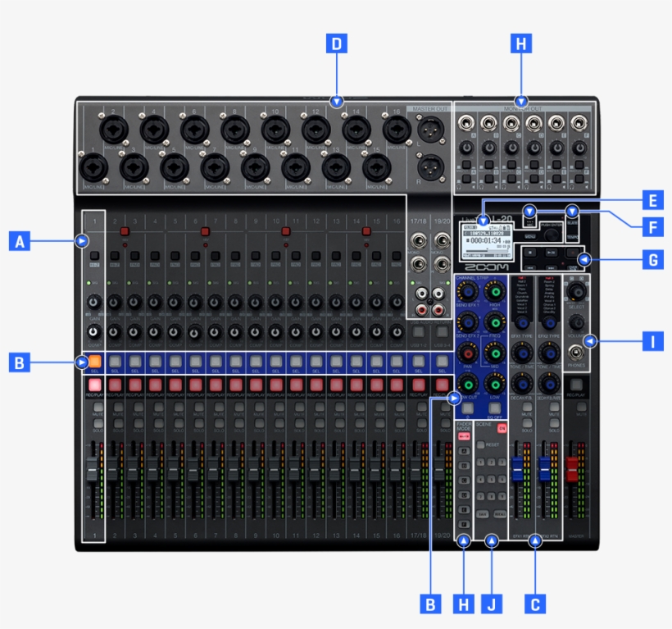672x629 pixels.
Task: Click the USB 3-4 audio return button
Action: (x=442, y=331)
